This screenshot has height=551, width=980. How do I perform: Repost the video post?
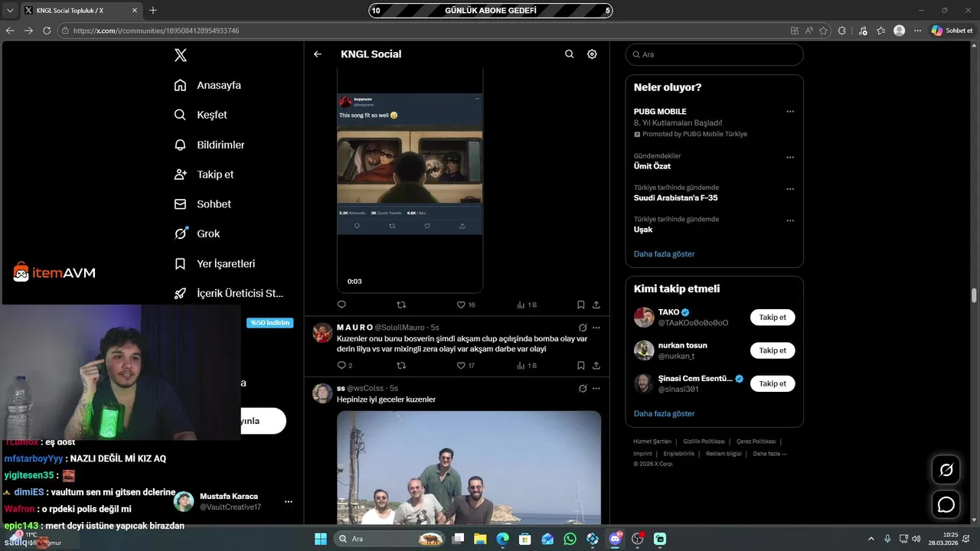click(401, 305)
